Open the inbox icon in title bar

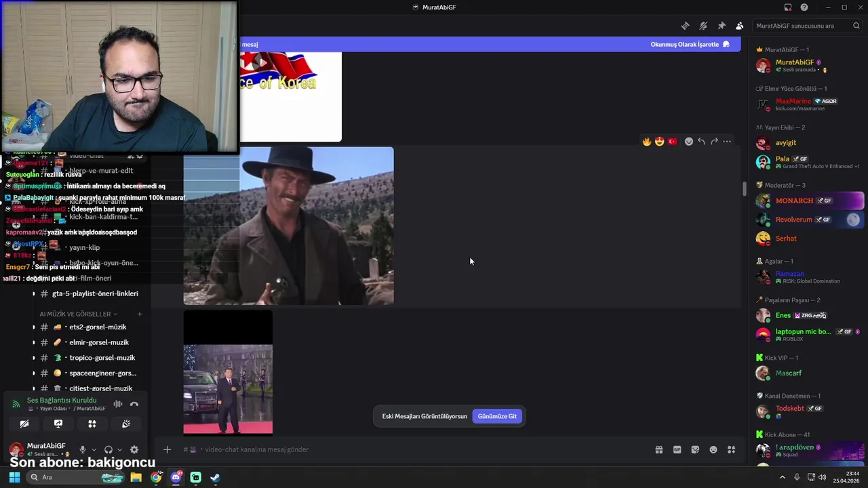pos(788,7)
